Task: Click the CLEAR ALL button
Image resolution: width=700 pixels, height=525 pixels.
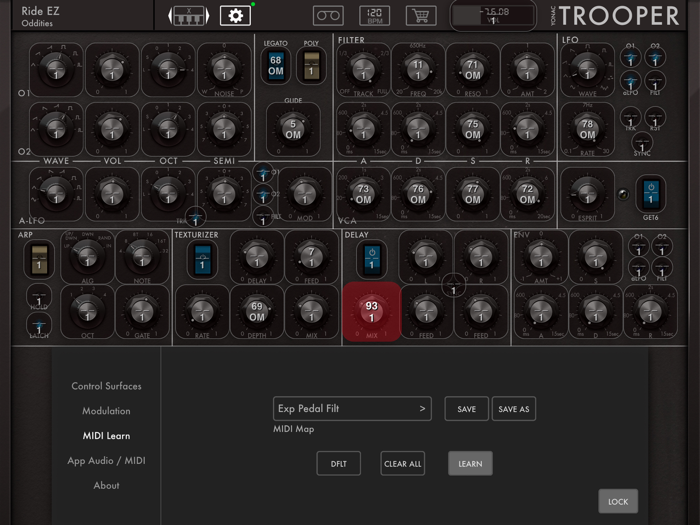Action: tap(403, 463)
